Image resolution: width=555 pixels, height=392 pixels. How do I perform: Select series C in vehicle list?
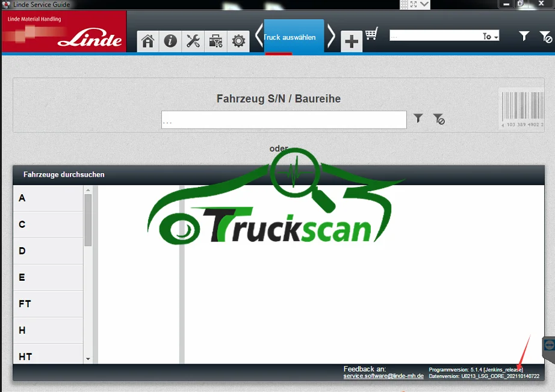pyautogui.click(x=48, y=224)
